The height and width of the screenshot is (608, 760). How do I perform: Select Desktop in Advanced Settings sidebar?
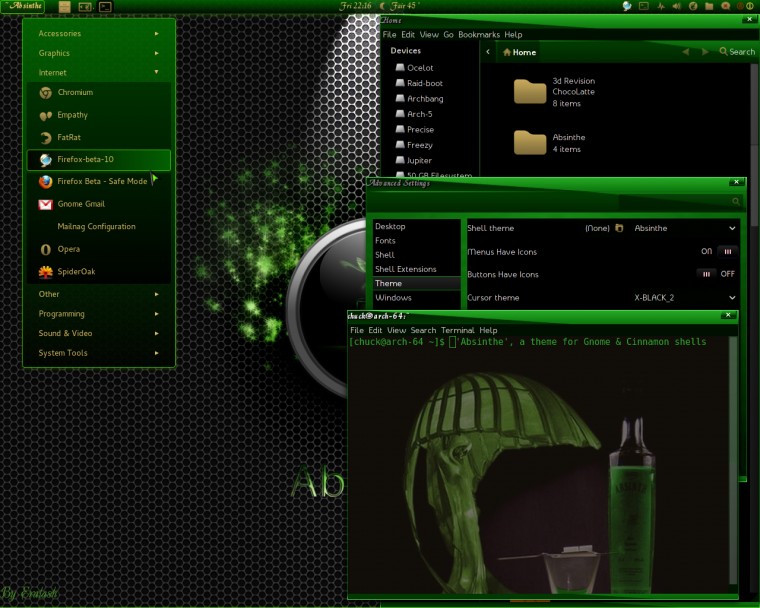(416, 226)
